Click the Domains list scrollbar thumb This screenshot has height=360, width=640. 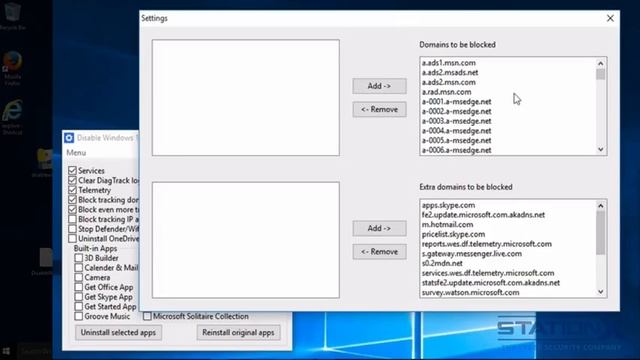pos(600,74)
